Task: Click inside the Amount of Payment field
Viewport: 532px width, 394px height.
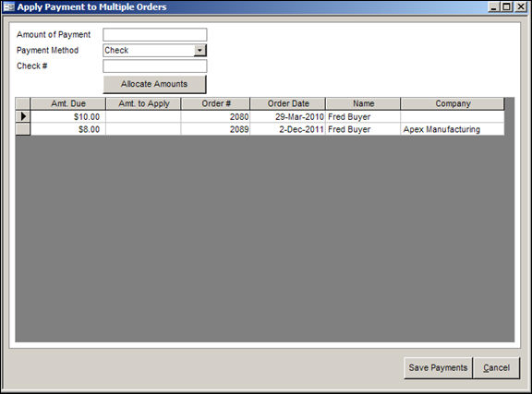Action: pos(155,34)
